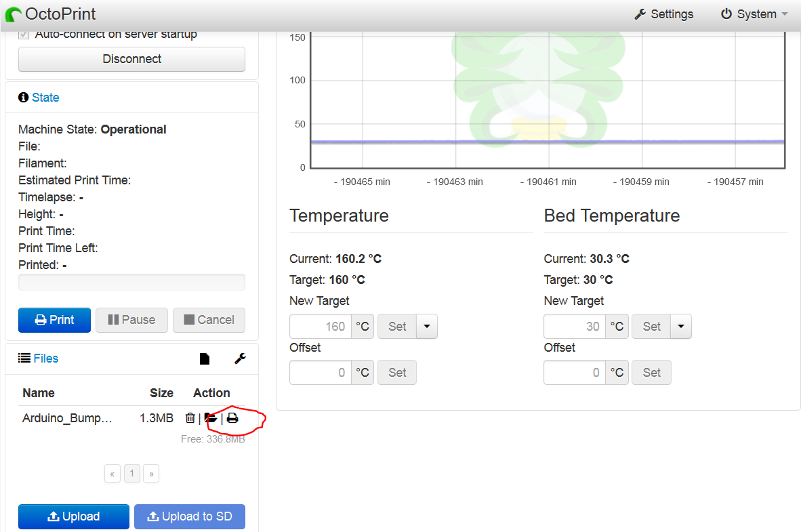Image resolution: width=801 pixels, height=532 pixels.
Task: Click the Cancel button
Action: pyautogui.click(x=209, y=320)
